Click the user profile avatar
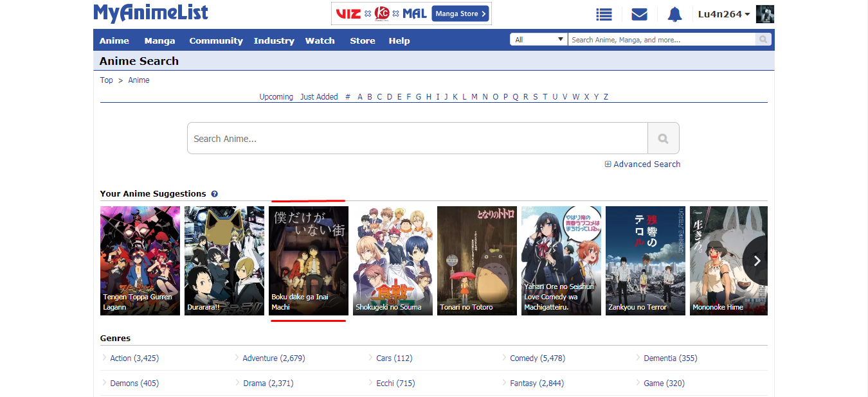Image resolution: width=868 pixels, height=397 pixels. click(765, 14)
